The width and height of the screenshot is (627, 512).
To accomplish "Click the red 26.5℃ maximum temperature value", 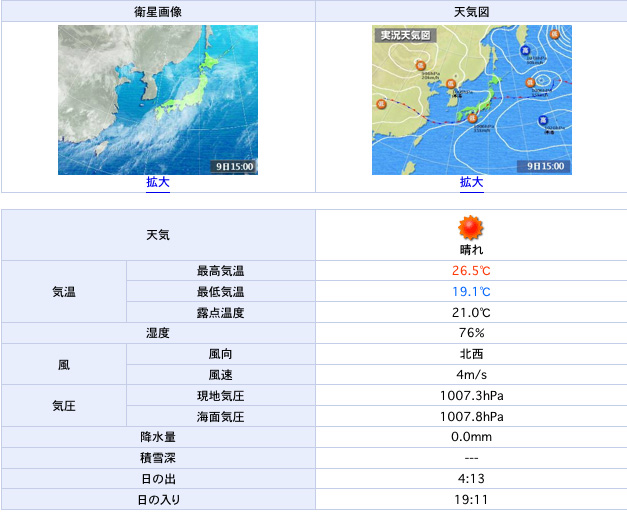I will click(471, 271).
